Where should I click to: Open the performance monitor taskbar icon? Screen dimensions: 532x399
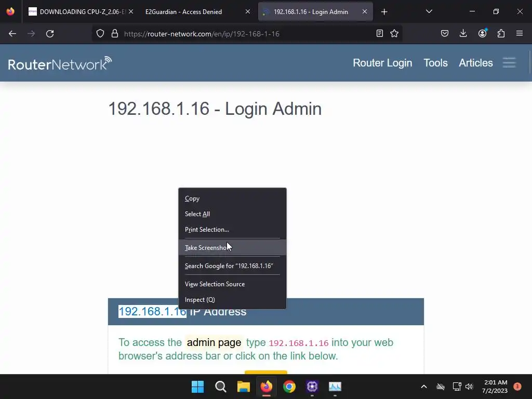coord(335,387)
